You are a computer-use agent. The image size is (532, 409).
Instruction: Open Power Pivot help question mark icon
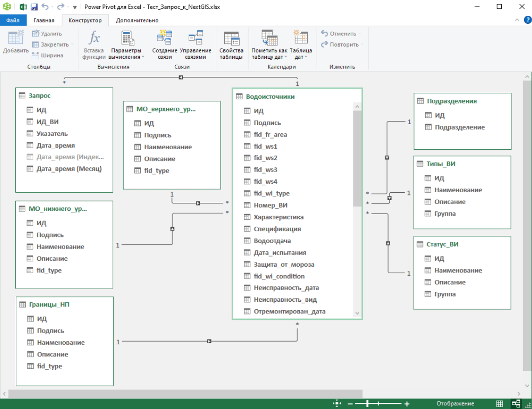click(527, 20)
